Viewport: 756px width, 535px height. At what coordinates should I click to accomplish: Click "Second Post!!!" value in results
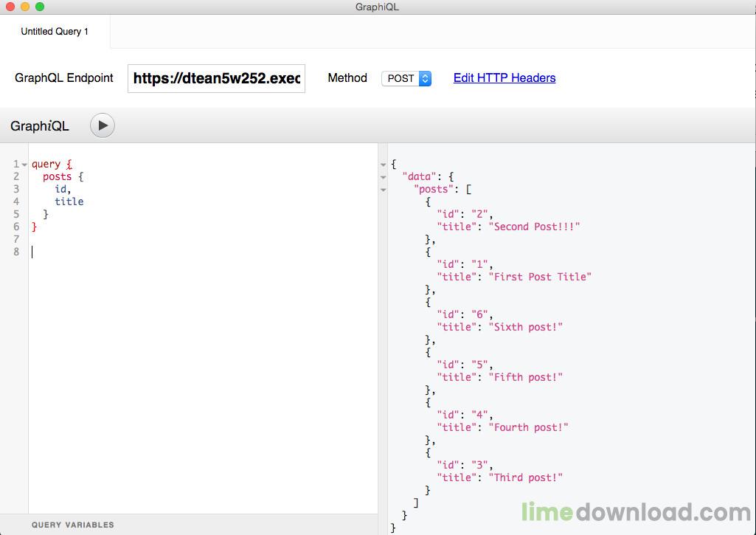point(534,227)
